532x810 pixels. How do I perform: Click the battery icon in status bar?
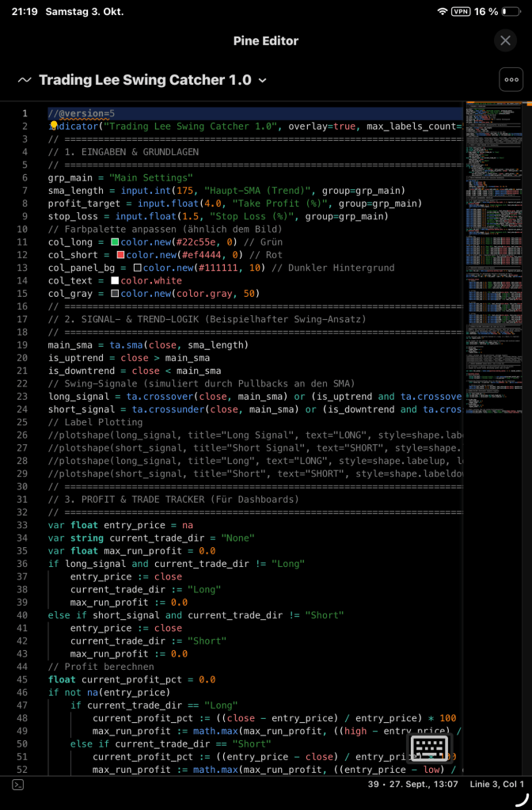pos(511,11)
